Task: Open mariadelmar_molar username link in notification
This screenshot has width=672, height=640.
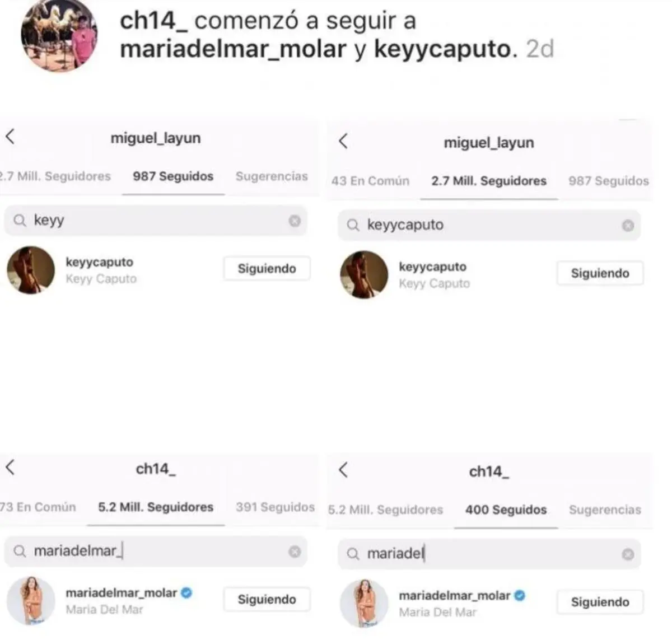Action: (x=233, y=49)
